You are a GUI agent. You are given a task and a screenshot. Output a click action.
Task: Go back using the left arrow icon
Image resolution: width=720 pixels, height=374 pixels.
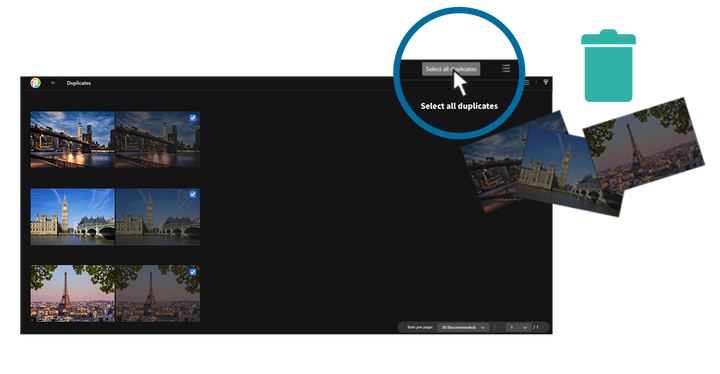tap(53, 83)
